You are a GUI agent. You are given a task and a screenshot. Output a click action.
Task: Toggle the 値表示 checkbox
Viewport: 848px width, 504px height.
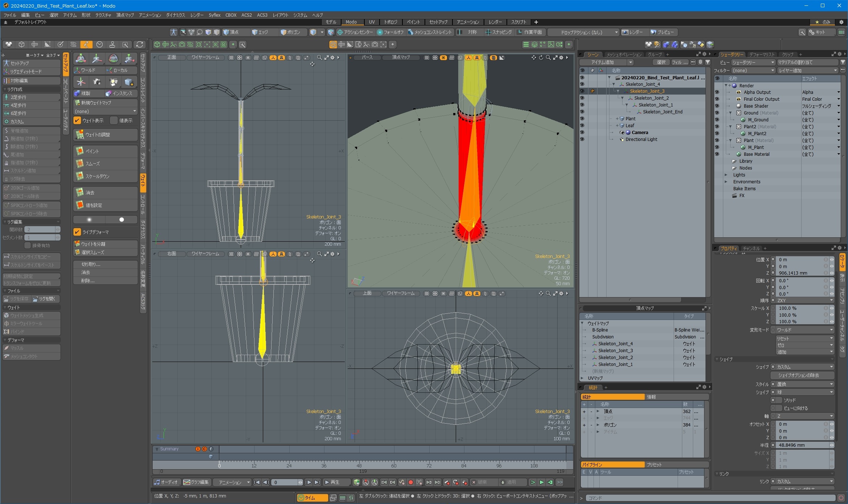click(x=114, y=120)
